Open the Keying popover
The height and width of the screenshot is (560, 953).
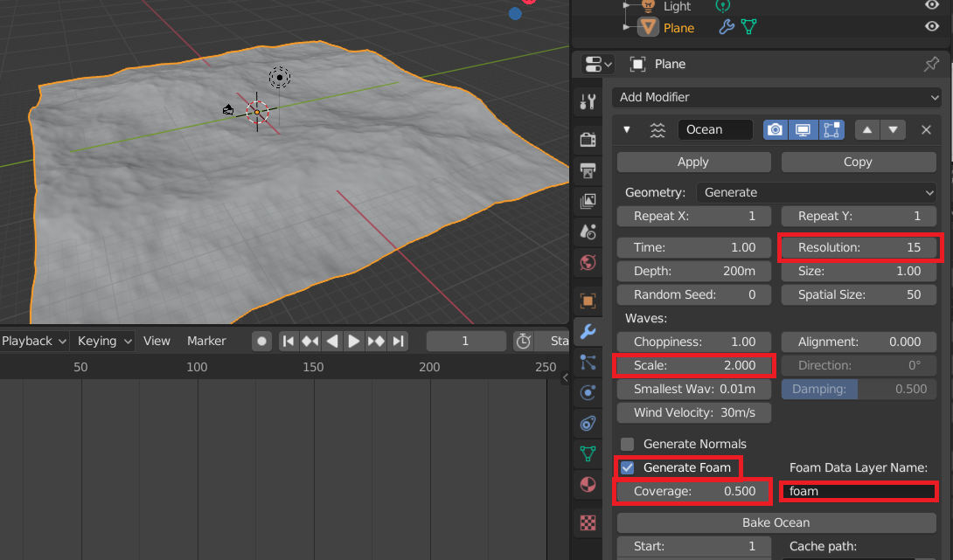(105, 342)
